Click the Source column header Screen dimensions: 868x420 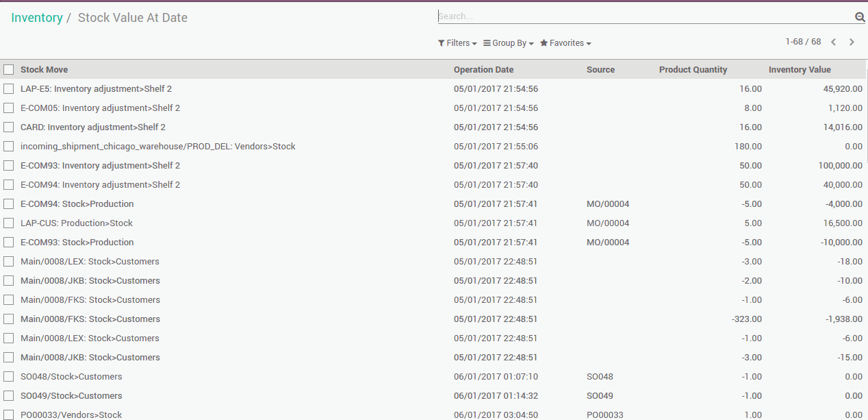600,69
